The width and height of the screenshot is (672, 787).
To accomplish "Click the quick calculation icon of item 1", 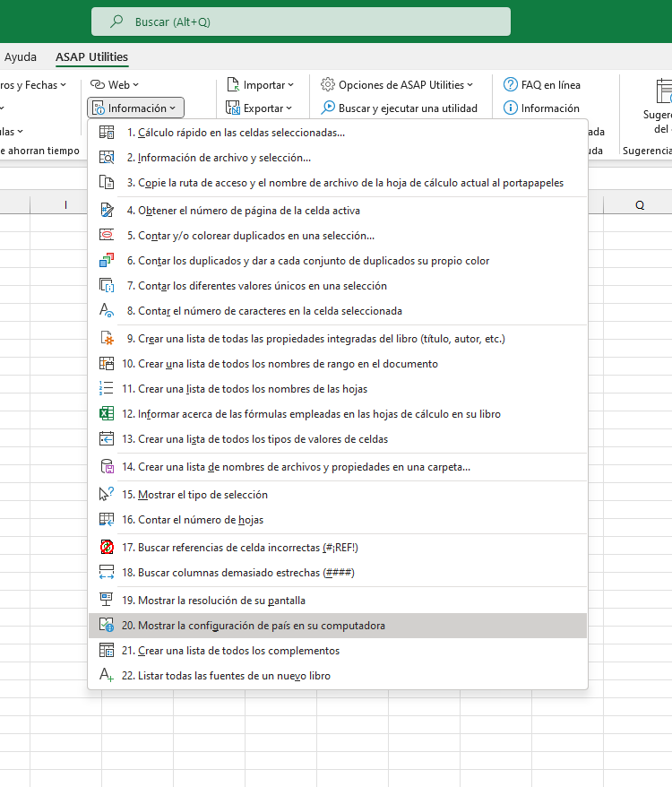I will (x=107, y=133).
